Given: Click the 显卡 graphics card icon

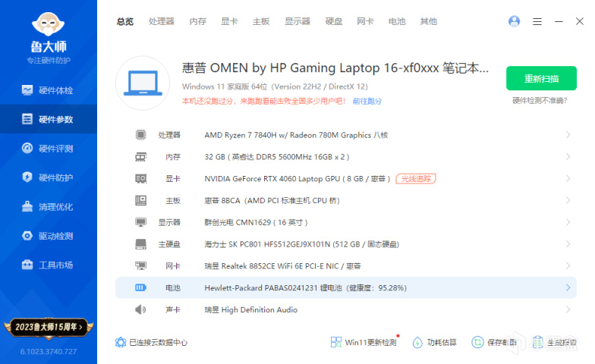Looking at the screenshot, I should [x=141, y=179].
